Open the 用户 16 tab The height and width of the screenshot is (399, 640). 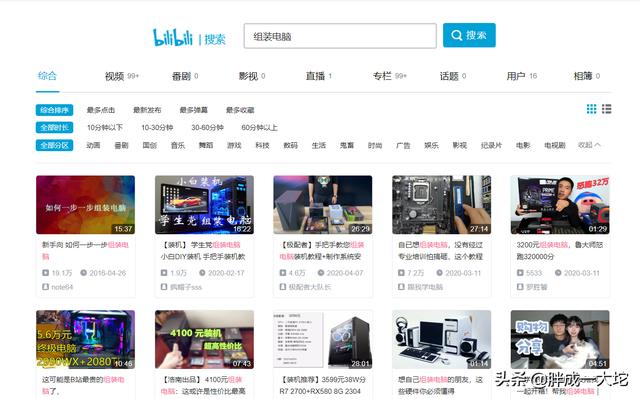click(x=522, y=76)
